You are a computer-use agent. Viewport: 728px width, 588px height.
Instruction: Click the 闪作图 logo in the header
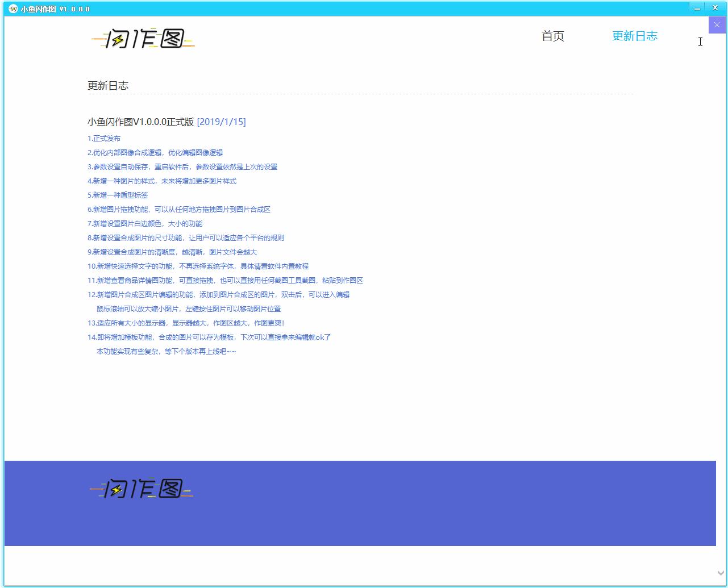coord(143,39)
